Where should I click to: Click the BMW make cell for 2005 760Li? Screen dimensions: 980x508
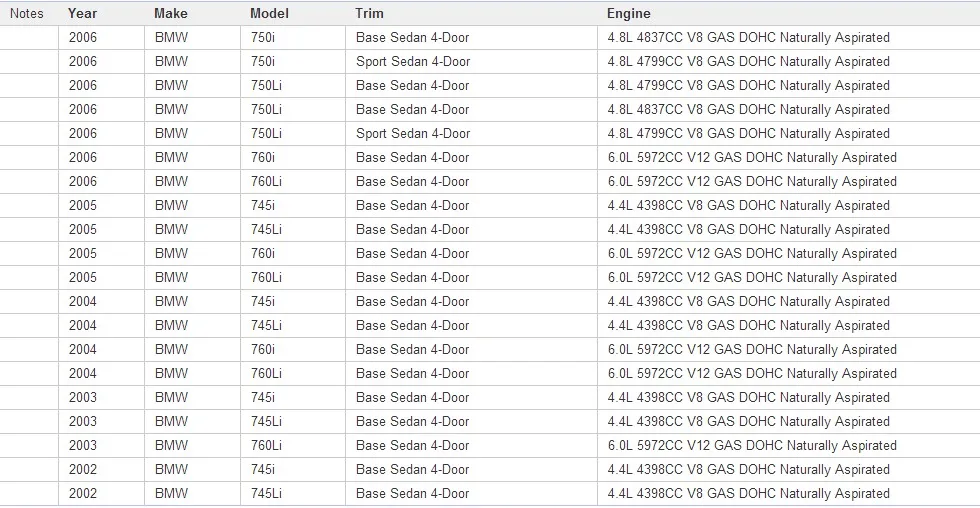[x=192, y=277]
